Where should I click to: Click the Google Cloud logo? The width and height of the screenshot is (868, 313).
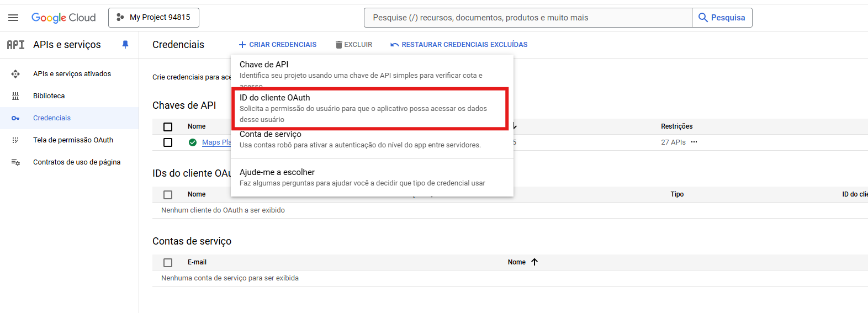point(63,18)
